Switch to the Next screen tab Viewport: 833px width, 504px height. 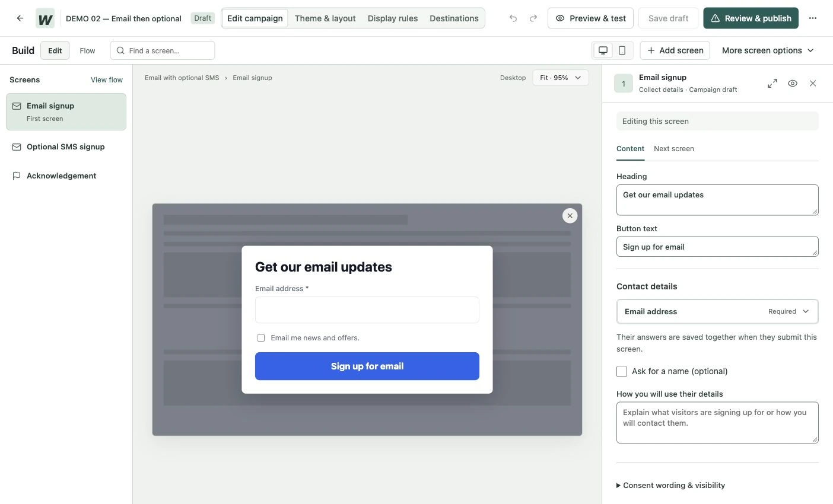pyautogui.click(x=674, y=149)
